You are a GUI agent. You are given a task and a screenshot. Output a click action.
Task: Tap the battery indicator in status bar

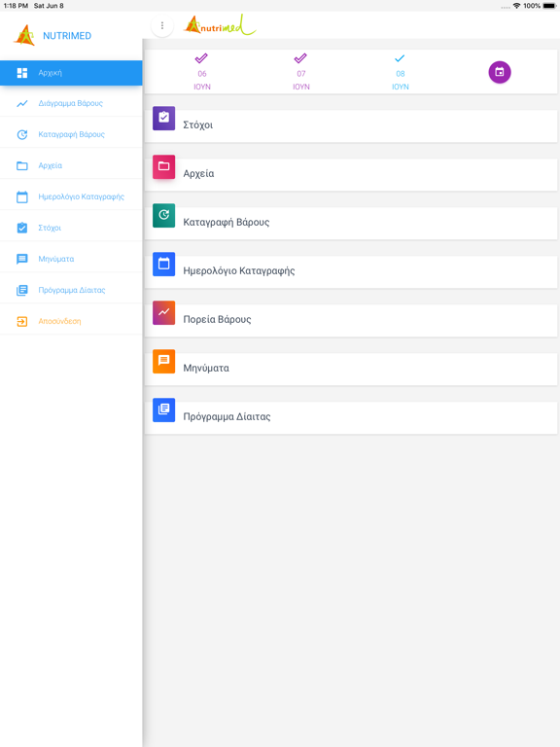549,6
